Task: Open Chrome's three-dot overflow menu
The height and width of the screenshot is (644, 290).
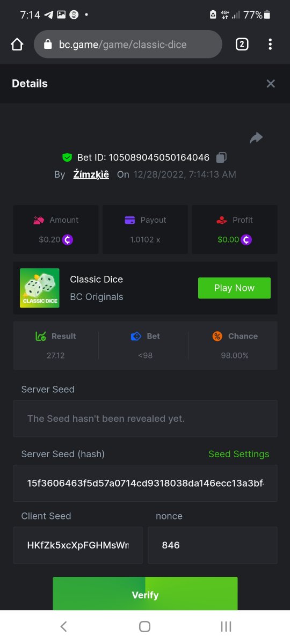Action: click(270, 44)
